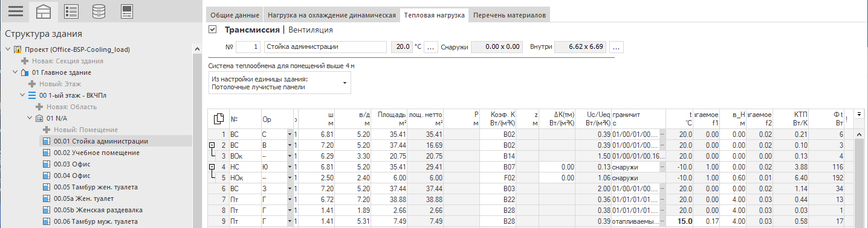Open the results panel icon after database
This screenshot has width=868, height=228.
(x=127, y=11)
